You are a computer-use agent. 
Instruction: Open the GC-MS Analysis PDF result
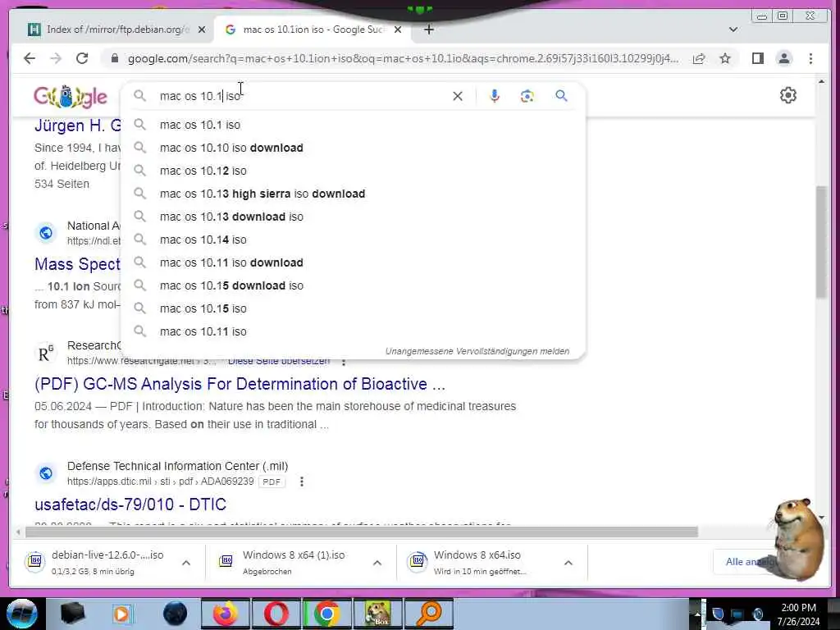click(240, 384)
